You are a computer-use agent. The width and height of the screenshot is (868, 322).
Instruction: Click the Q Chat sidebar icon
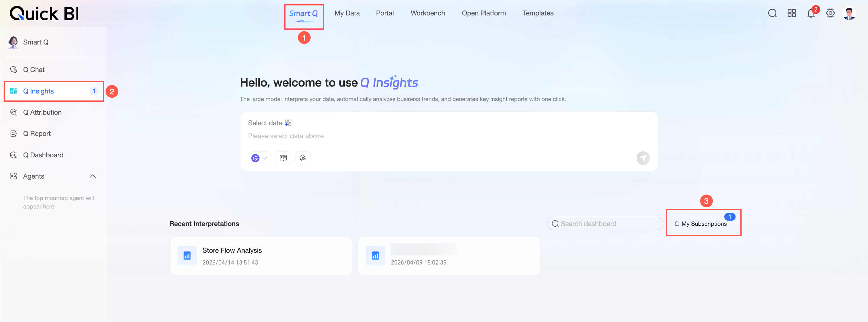pos(14,70)
